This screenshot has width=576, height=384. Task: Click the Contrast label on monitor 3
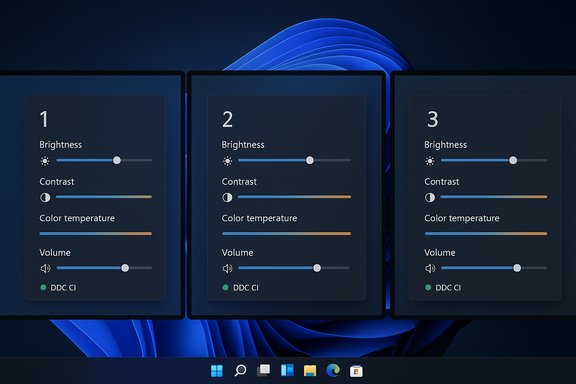click(442, 182)
